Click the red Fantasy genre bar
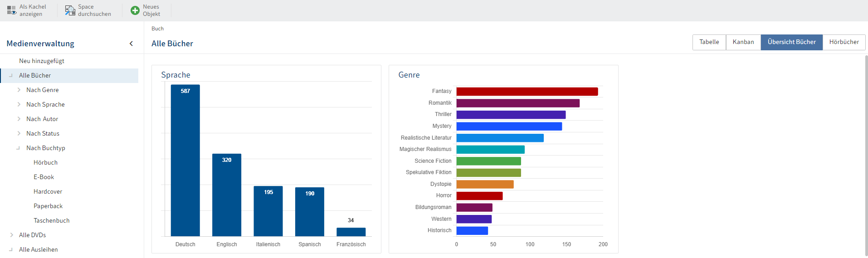Screen dimensions: 868x258 coord(527,92)
